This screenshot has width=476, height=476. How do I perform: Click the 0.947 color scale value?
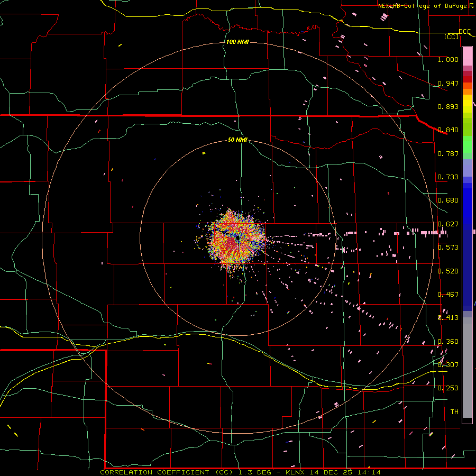coord(448,83)
